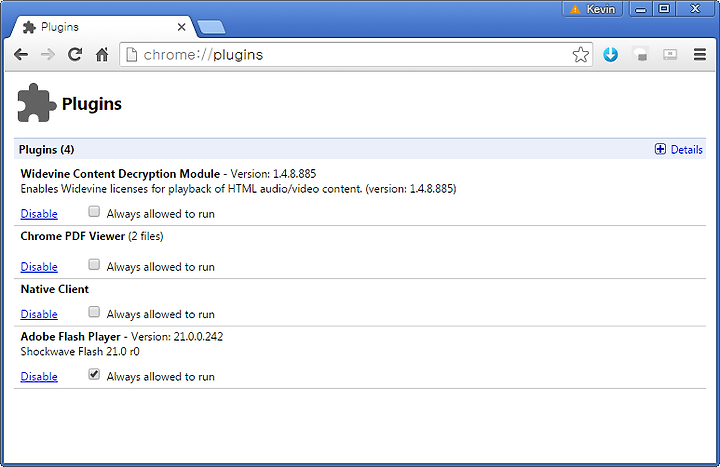This screenshot has width=720, height=467.
Task: Click the gray chat bubble extension icon
Action: click(640, 55)
